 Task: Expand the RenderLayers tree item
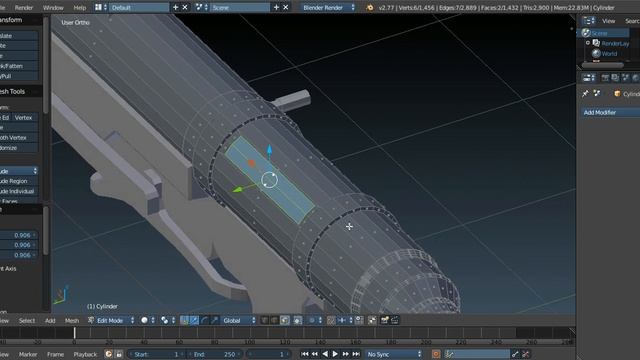coord(588,43)
